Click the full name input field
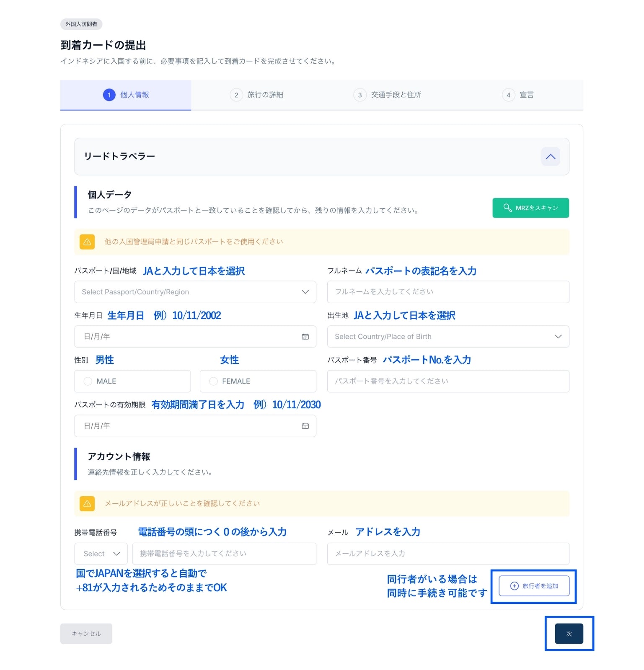Screen dimensions: 644x670 tap(447, 292)
